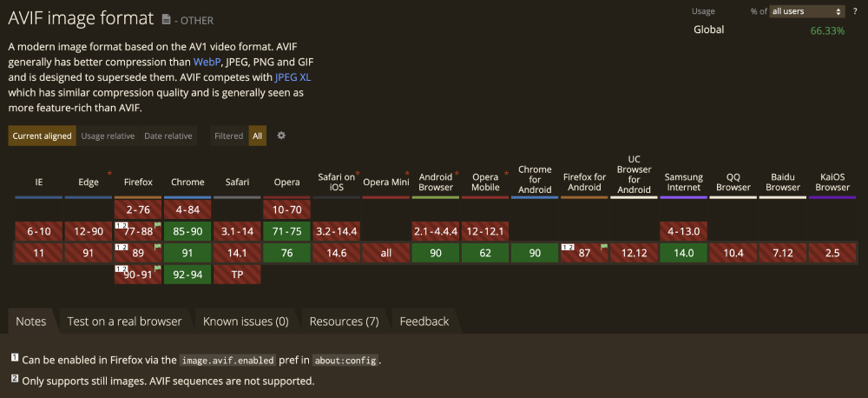
Task: Click the Baidu Browser 7.12 cell
Action: coord(783,254)
